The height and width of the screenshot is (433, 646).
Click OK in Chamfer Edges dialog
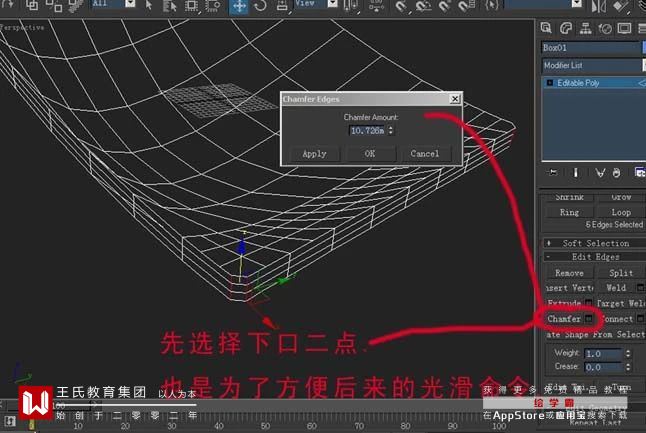[370, 154]
